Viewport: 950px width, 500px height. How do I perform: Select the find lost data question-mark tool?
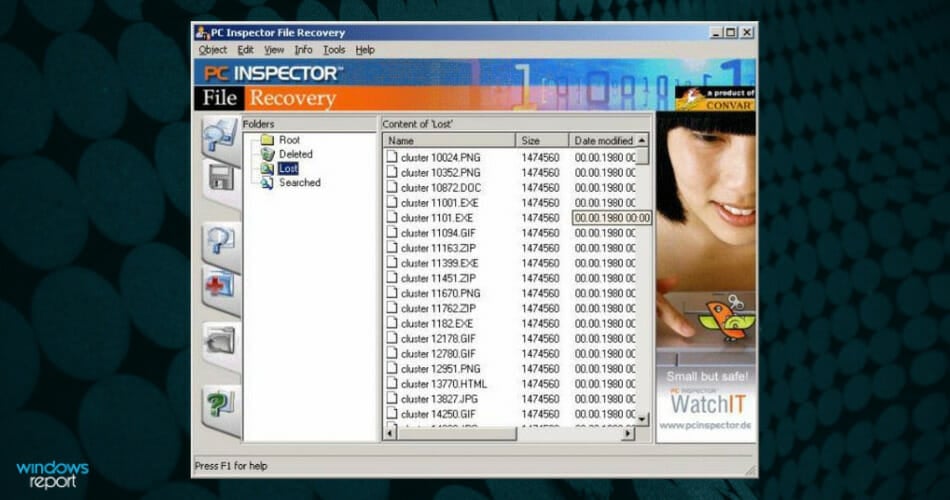coord(221,241)
